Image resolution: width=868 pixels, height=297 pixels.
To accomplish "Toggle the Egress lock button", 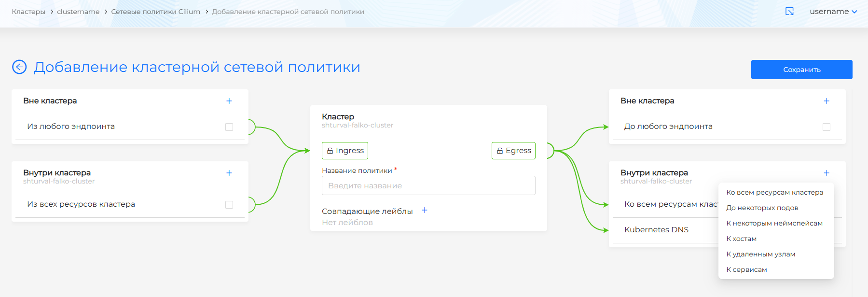I will 513,151.
